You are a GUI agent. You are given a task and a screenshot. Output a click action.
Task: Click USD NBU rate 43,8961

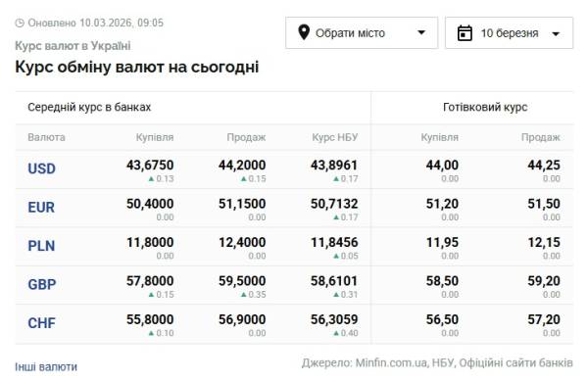coord(334,165)
